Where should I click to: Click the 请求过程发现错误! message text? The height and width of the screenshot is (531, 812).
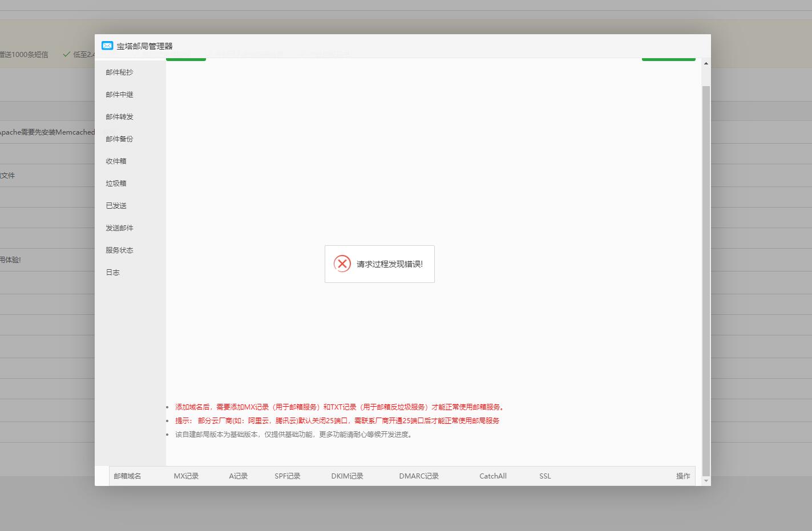(x=390, y=264)
